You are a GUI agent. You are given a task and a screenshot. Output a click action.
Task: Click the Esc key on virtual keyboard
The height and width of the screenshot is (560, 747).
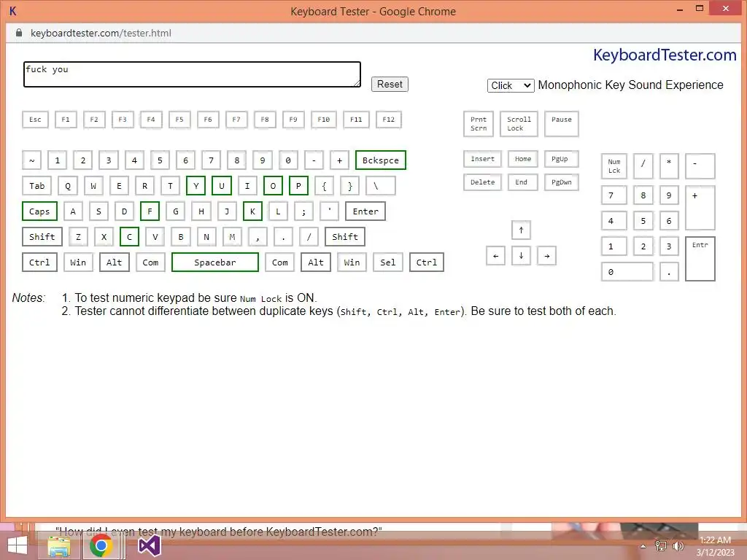point(35,120)
